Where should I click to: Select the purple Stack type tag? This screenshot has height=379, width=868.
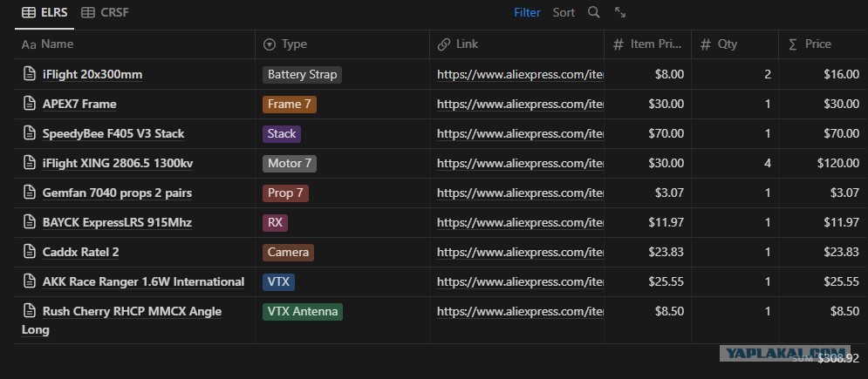282,133
